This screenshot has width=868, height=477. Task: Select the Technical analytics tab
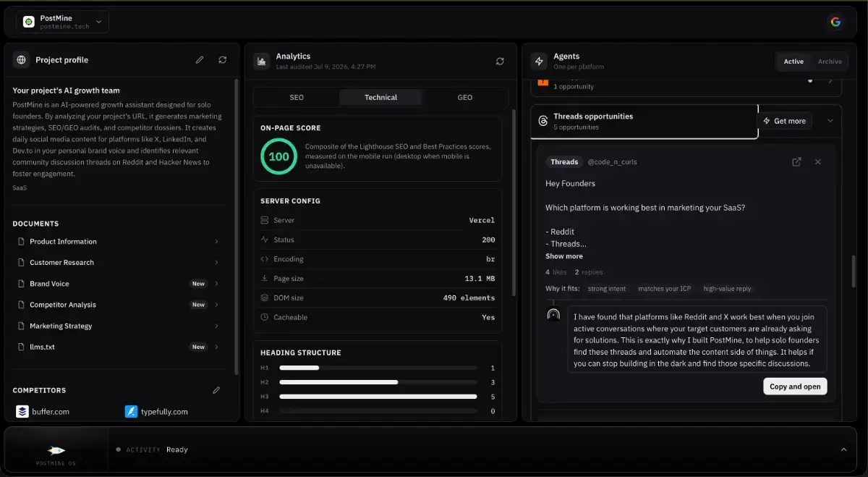(380, 97)
